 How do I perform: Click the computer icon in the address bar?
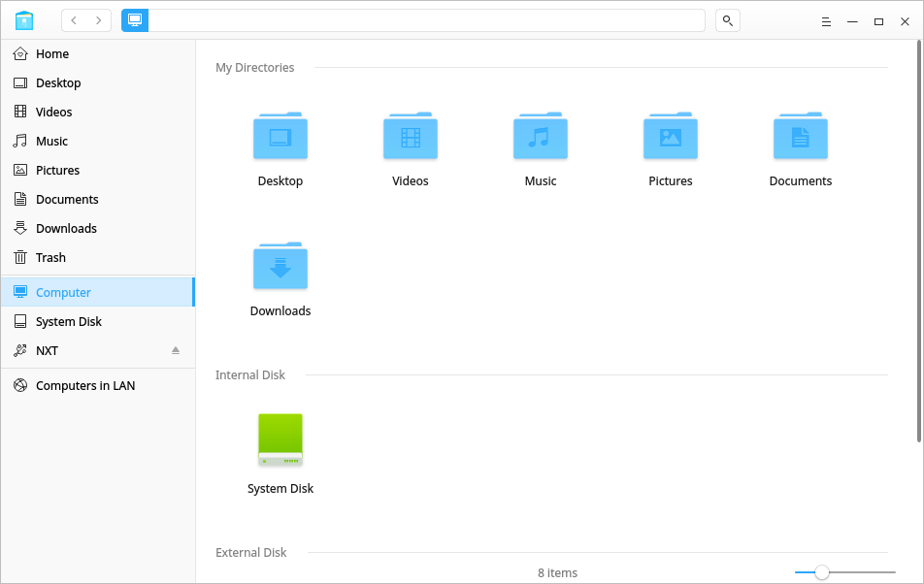click(135, 20)
